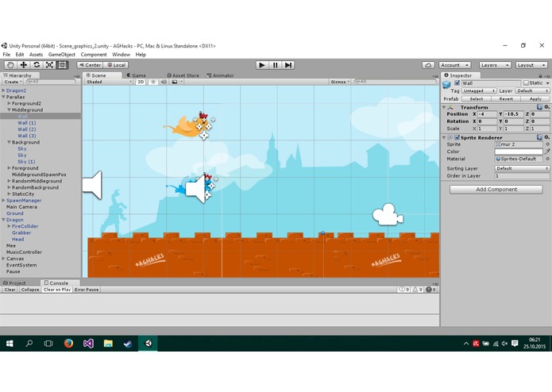
Task: Select the Hand tool in toolbar
Action: coord(10,65)
